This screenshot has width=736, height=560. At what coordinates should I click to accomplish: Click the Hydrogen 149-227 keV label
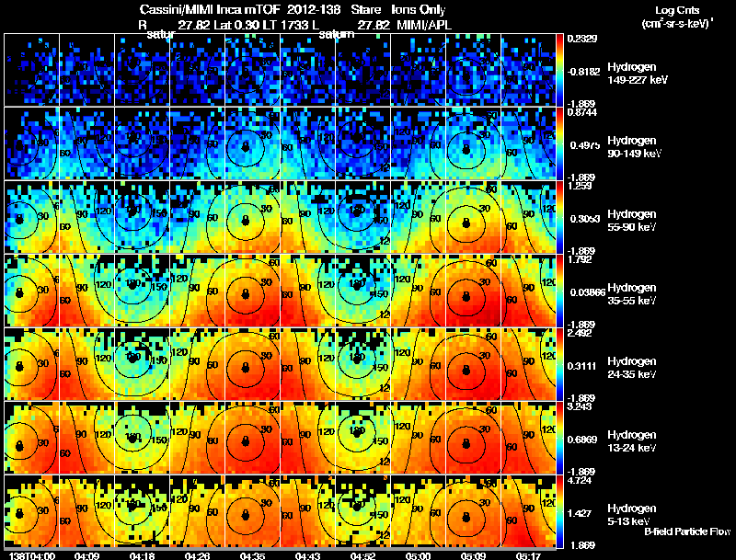click(x=638, y=74)
